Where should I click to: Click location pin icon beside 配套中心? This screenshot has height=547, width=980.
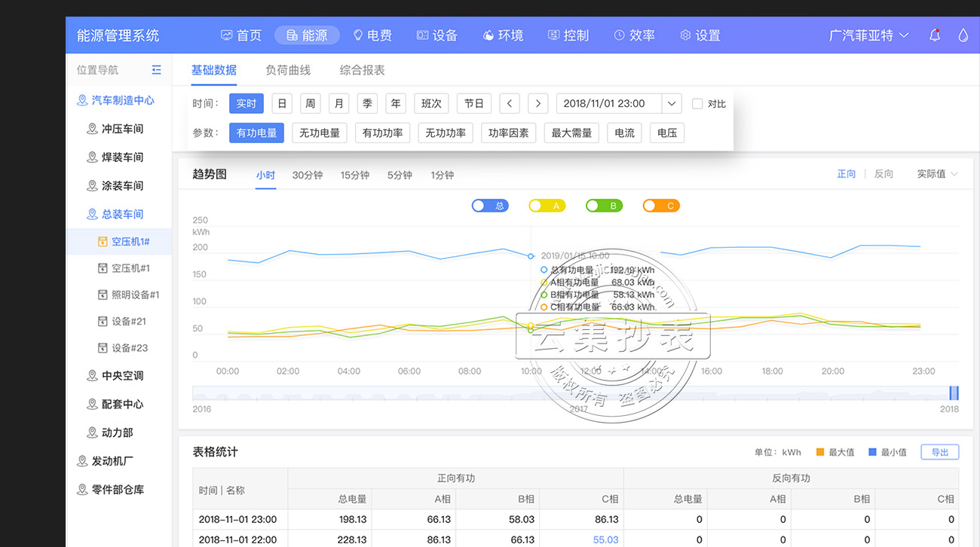[93, 404]
